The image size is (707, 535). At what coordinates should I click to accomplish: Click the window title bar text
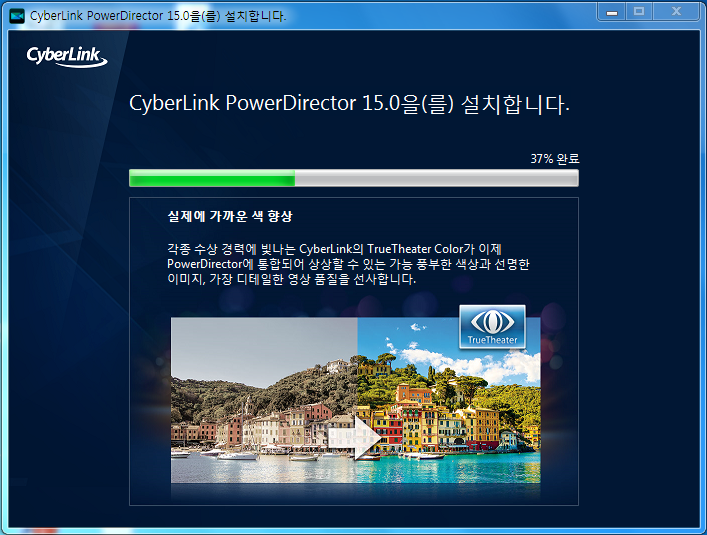158,16
